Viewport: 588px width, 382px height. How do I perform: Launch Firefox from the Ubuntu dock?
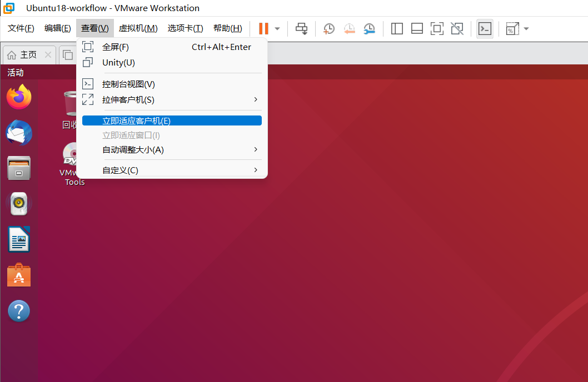[19, 97]
